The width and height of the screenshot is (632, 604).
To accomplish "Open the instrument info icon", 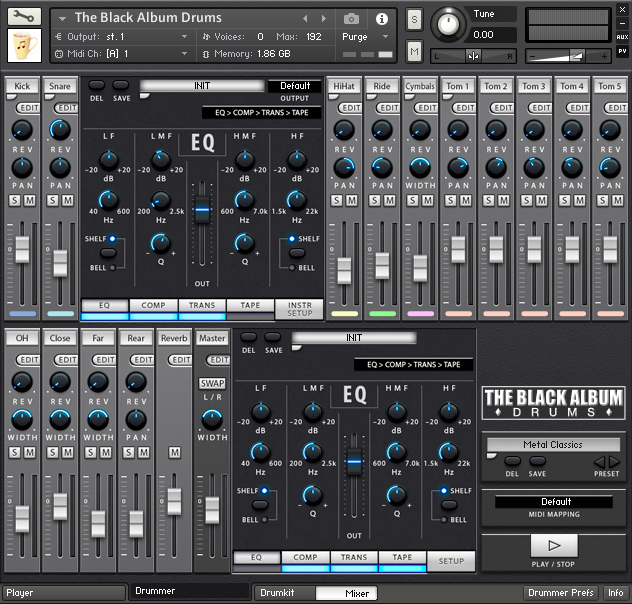I will pyautogui.click(x=381, y=19).
